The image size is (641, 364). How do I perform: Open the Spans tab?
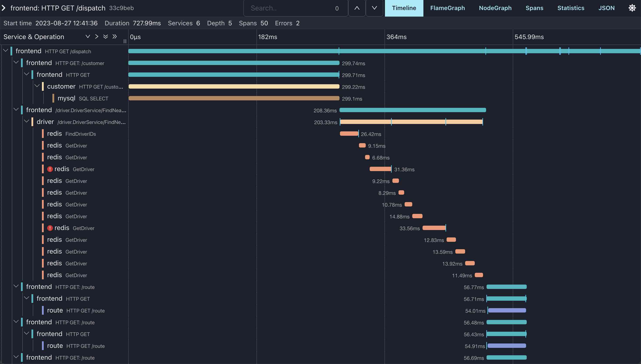[534, 8]
